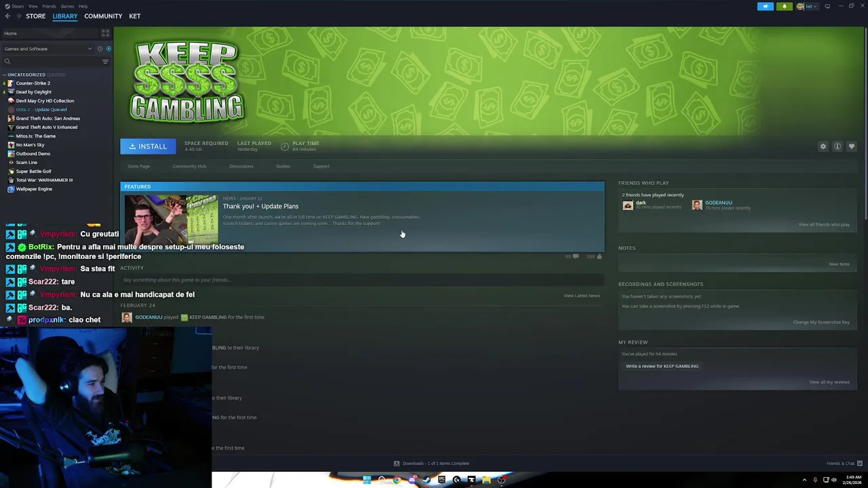The image size is (868, 488).
Task: Open the ket account dropdown
Action: (x=807, y=6)
